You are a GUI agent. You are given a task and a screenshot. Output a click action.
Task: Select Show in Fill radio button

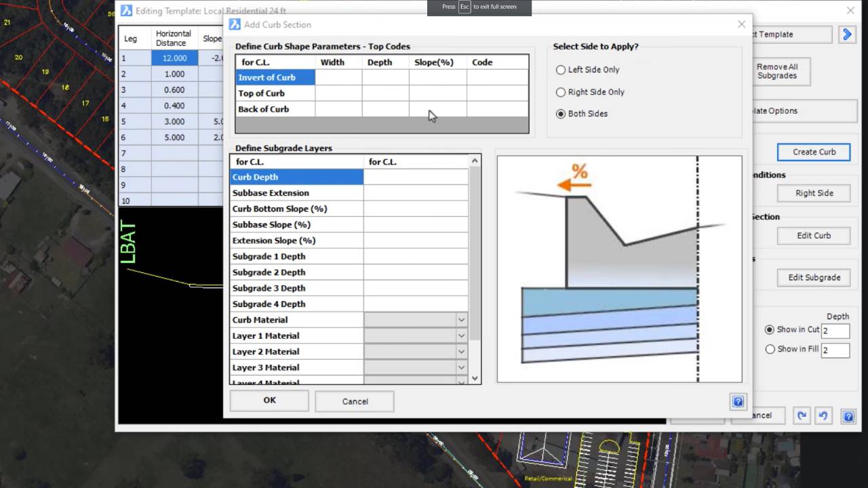point(769,349)
